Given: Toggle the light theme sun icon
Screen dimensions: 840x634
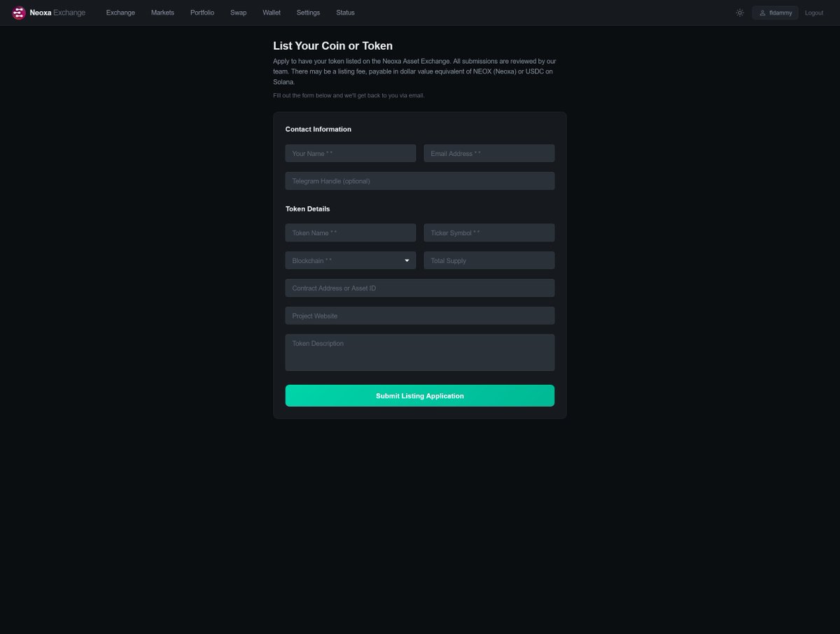Looking at the screenshot, I should tap(740, 13).
